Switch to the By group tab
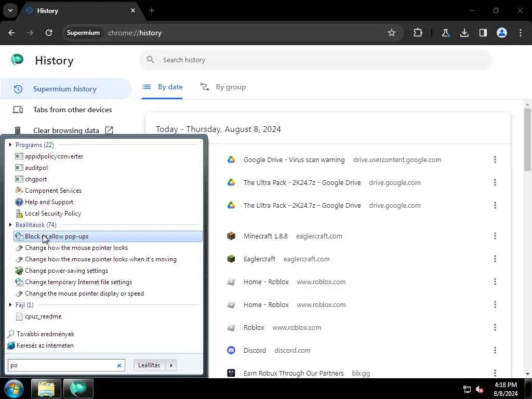The height and width of the screenshot is (399, 532). point(223,87)
